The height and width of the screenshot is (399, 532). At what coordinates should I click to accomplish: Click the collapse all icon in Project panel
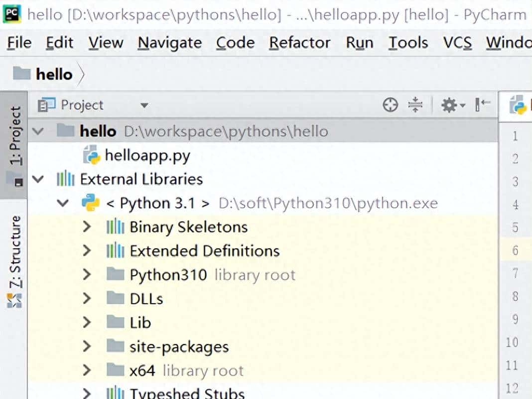[x=415, y=105]
